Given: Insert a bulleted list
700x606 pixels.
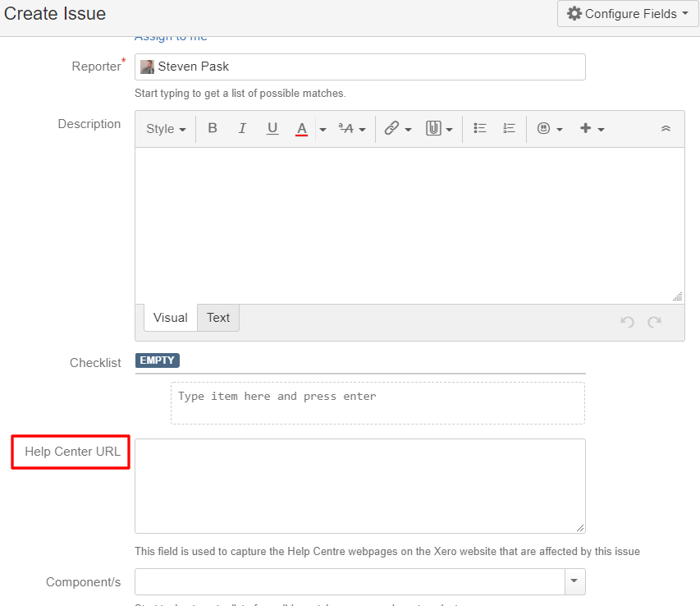Looking at the screenshot, I should 480,128.
